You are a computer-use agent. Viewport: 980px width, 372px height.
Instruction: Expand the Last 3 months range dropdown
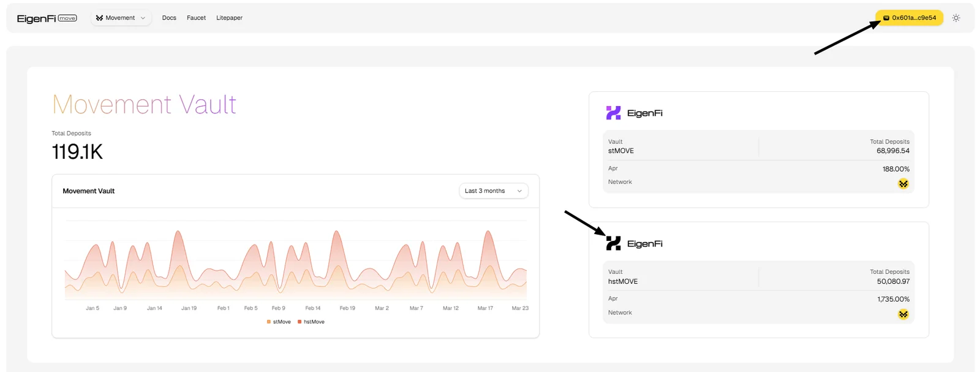(494, 191)
